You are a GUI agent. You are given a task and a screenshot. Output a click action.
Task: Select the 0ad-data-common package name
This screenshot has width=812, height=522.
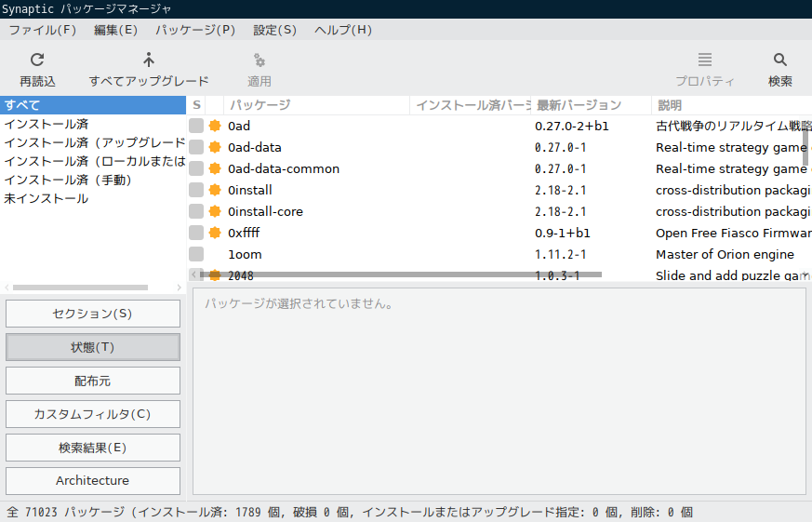(284, 168)
